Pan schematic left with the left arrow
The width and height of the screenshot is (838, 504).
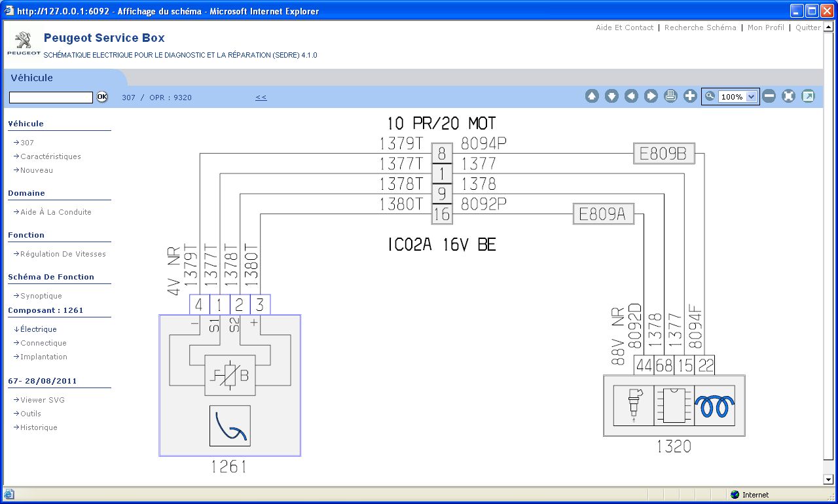pos(631,96)
